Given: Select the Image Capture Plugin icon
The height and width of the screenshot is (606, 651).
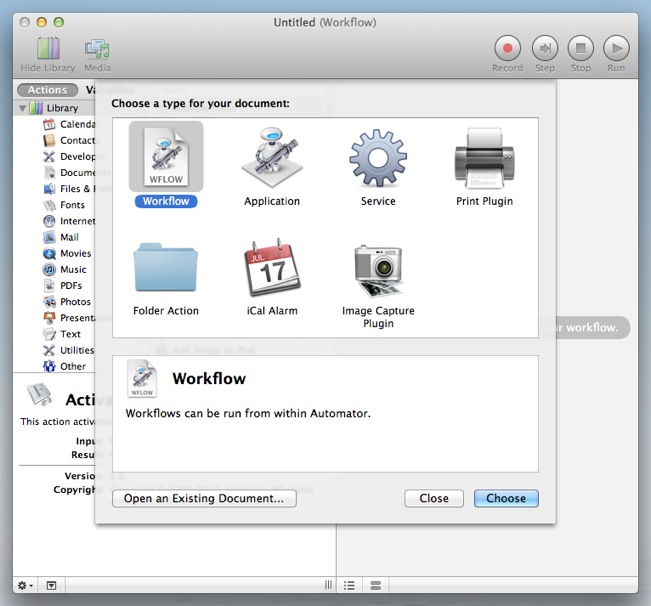Looking at the screenshot, I should (378, 271).
